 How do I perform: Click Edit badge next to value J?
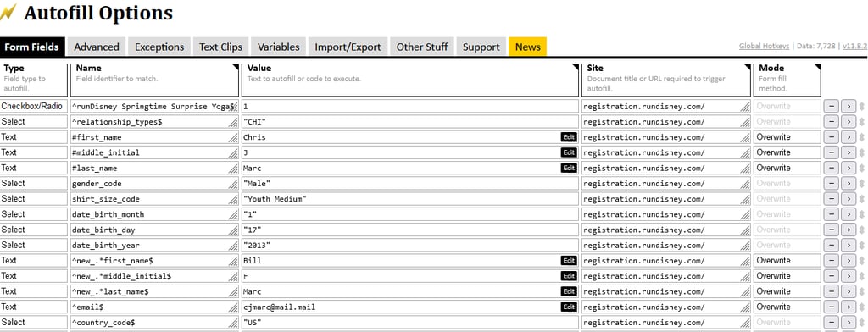pos(569,152)
